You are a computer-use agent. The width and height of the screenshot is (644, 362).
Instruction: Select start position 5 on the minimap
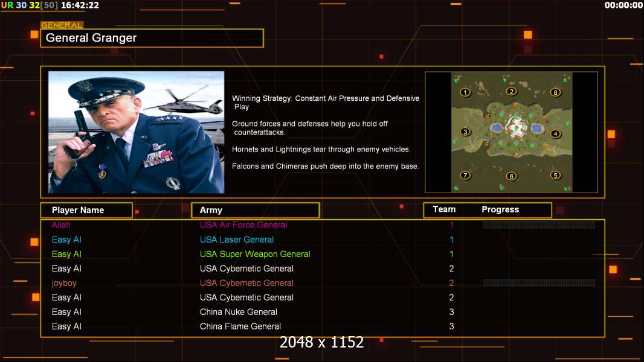[x=556, y=176]
